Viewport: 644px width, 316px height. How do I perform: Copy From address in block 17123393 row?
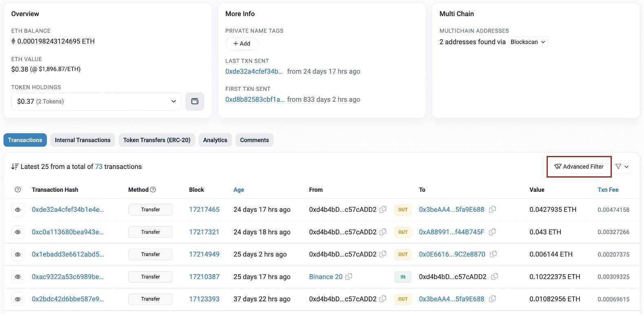pyautogui.click(x=383, y=299)
